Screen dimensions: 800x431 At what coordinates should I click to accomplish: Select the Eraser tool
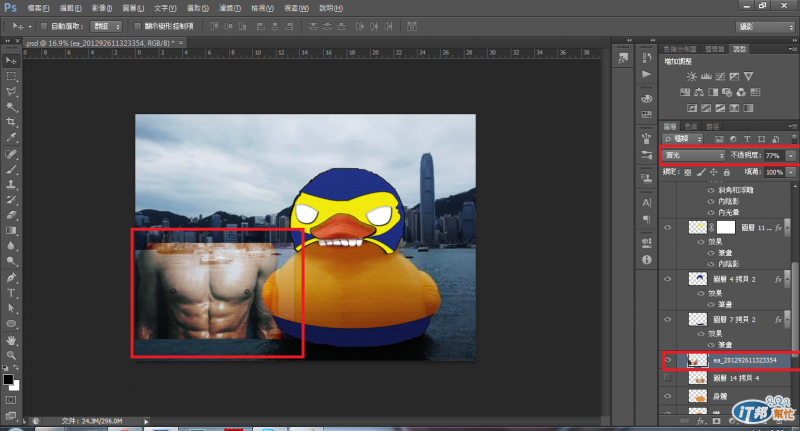pos(11,215)
